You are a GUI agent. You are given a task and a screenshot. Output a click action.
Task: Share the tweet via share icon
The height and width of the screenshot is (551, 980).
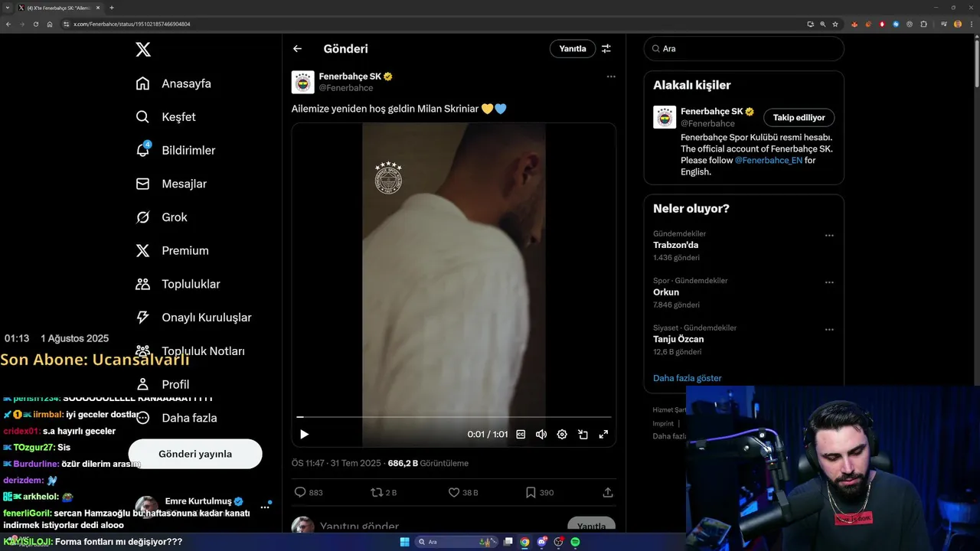[x=608, y=492]
